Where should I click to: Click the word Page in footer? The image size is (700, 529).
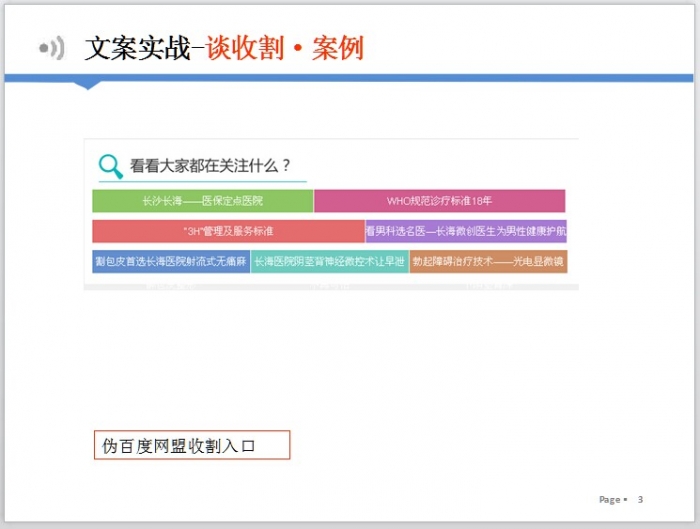click(609, 499)
